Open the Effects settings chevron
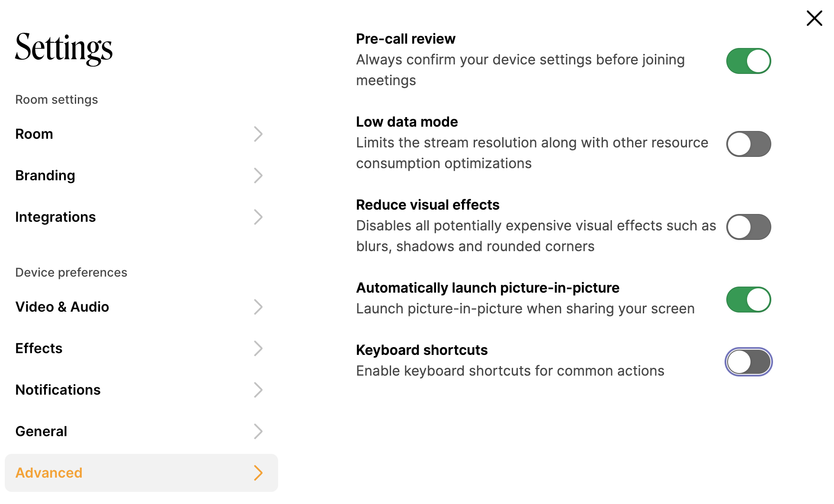The height and width of the screenshot is (504, 834). coord(258,348)
